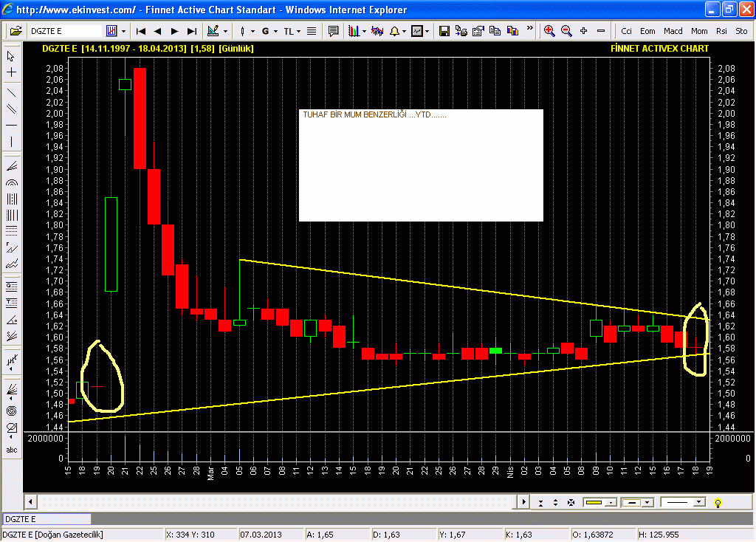Screen dimensions: 756x542
Task: Click the zoom in magnifier
Action: tap(549, 31)
